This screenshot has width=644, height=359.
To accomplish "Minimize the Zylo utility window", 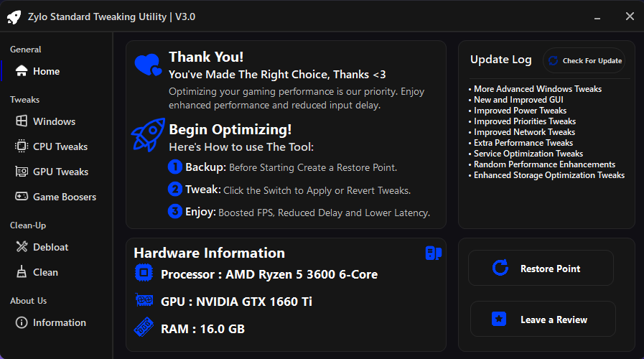I will pos(597,17).
